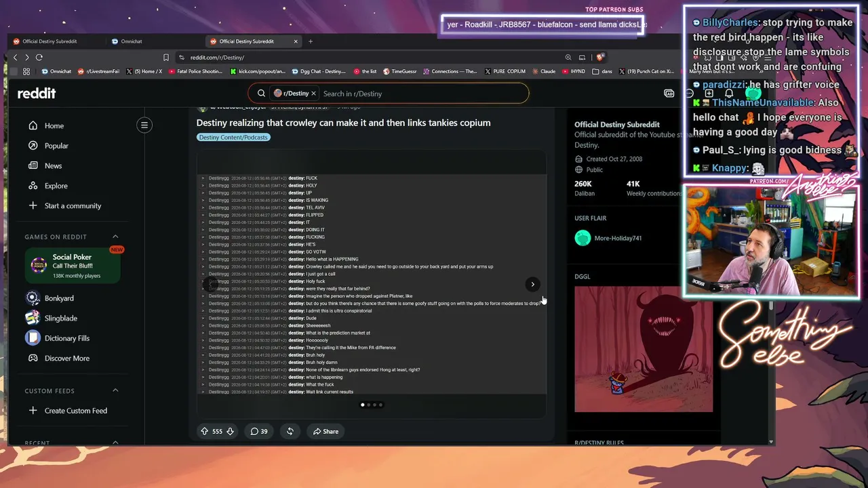Open kick.com popout bookmark
Image resolution: width=868 pixels, height=488 pixels.
(x=258, y=71)
